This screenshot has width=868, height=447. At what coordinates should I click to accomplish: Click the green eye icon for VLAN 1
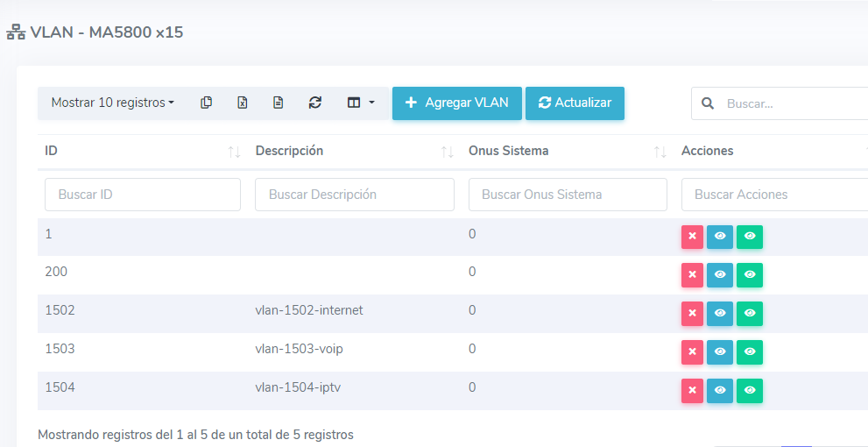750,237
